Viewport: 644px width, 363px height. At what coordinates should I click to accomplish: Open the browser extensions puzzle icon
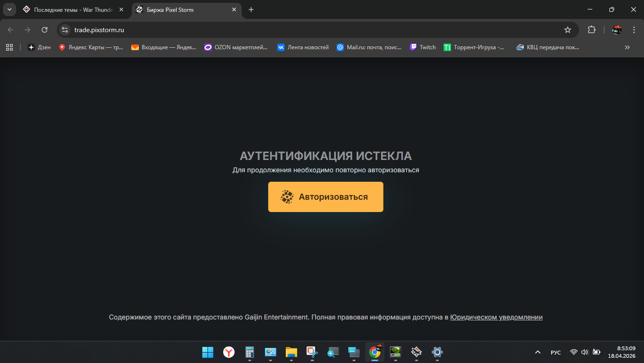(591, 30)
